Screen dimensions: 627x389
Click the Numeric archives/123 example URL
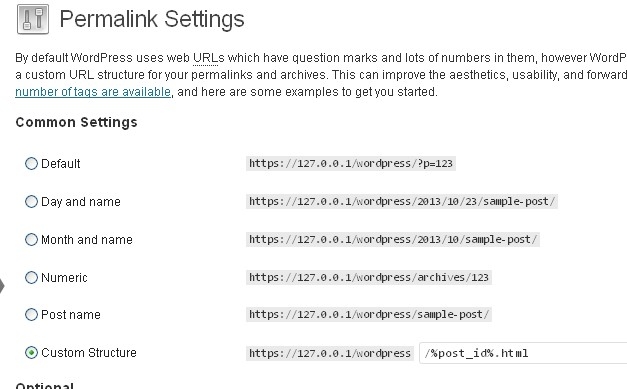(369, 277)
